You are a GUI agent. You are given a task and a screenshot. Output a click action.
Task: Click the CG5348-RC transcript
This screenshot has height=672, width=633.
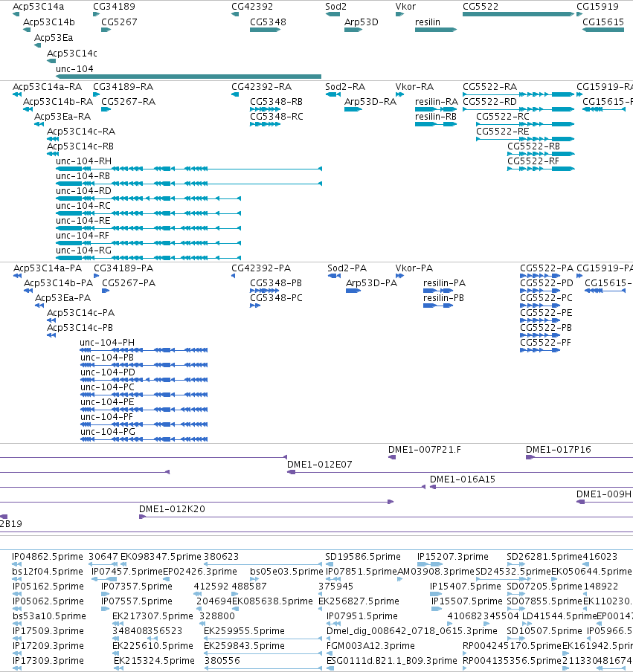pos(265,124)
